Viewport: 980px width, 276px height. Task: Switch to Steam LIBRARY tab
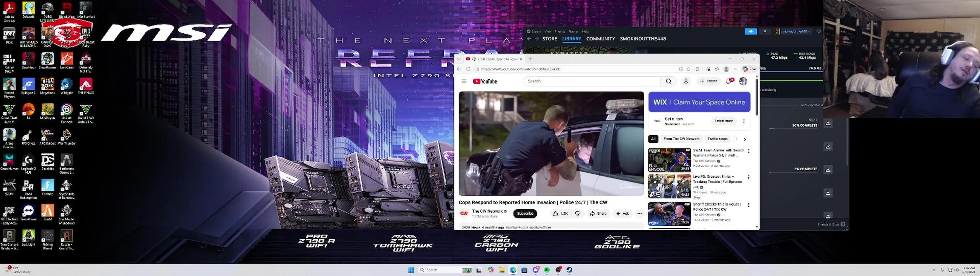coord(572,39)
